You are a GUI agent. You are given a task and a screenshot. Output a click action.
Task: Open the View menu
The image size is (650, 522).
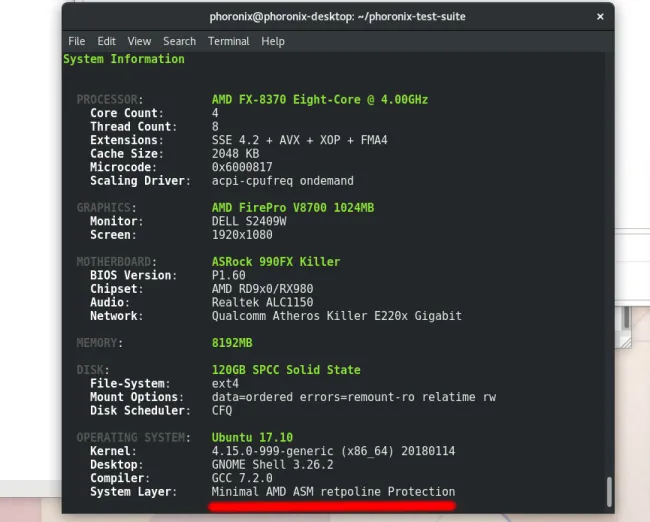(139, 41)
